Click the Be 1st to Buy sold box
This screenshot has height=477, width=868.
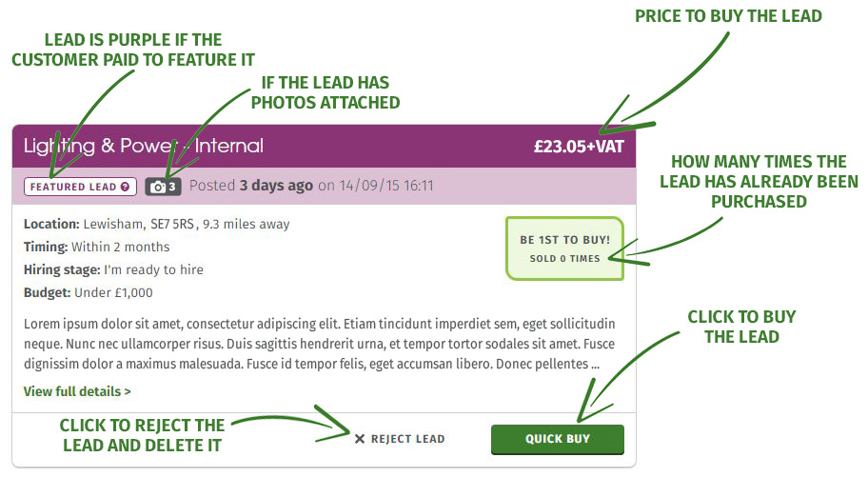pyautogui.click(x=564, y=248)
